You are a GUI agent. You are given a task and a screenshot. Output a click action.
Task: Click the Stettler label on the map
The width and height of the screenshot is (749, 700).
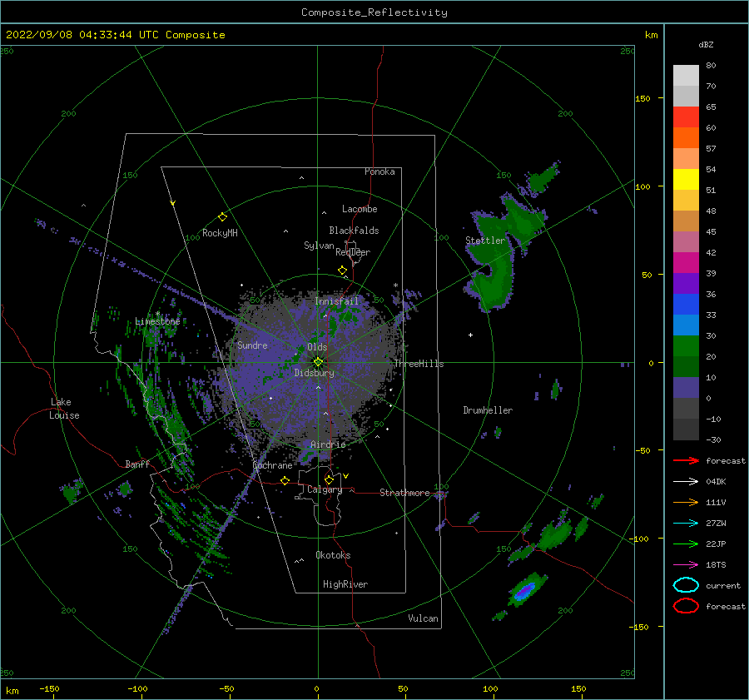485,241
